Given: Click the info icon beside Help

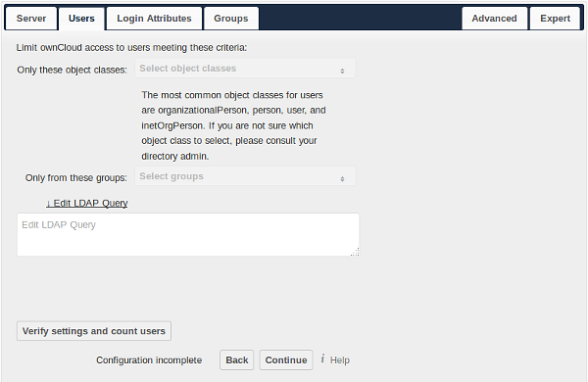Looking at the screenshot, I should tap(322, 358).
